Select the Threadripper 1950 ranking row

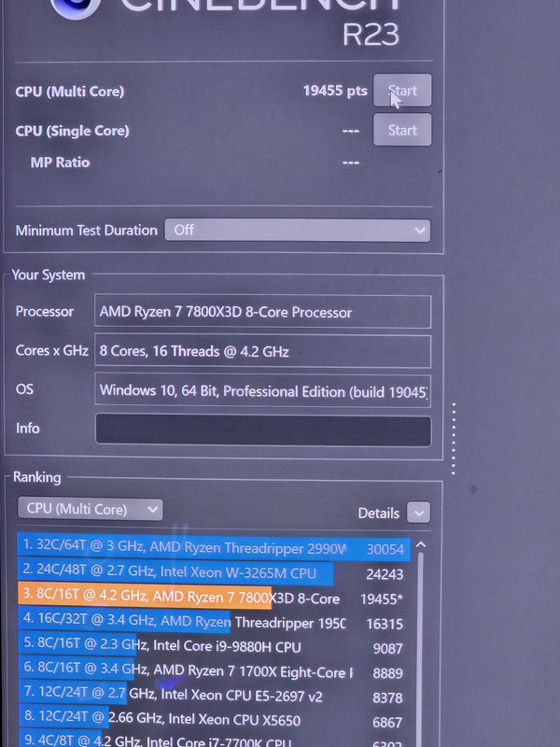tap(214, 622)
